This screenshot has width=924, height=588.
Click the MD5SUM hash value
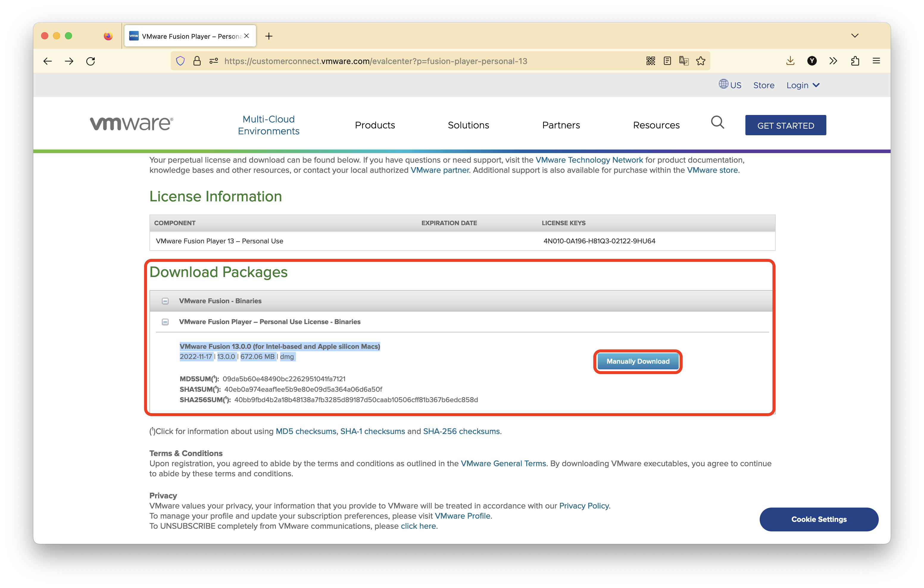click(x=284, y=379)
